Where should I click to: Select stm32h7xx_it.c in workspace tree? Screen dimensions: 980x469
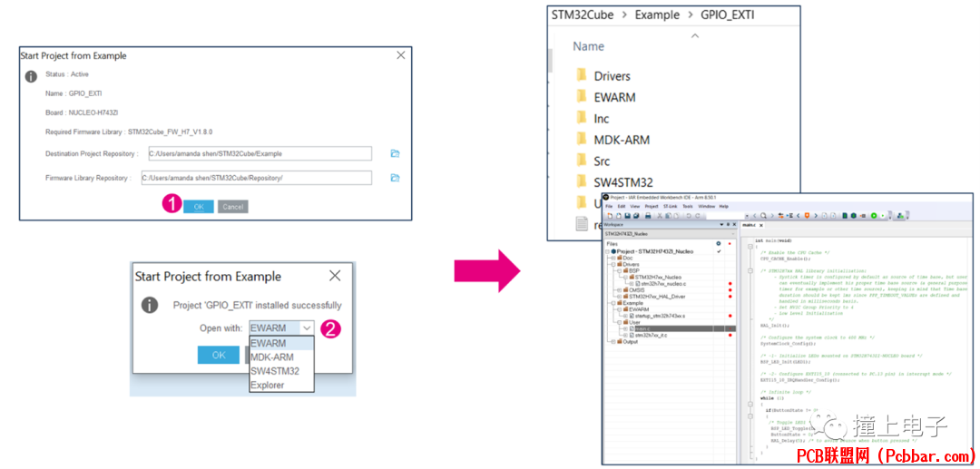click(x=652, y=336)
